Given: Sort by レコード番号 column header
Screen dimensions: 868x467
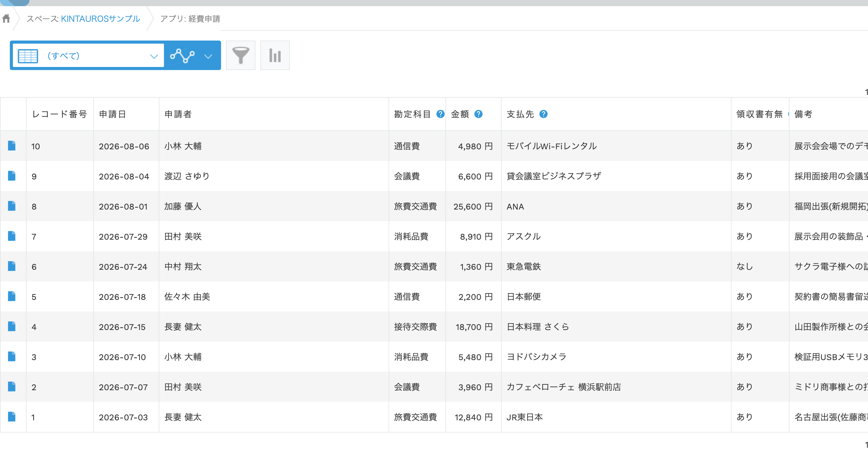Looking at the screenshot, I should pos(59,114).
